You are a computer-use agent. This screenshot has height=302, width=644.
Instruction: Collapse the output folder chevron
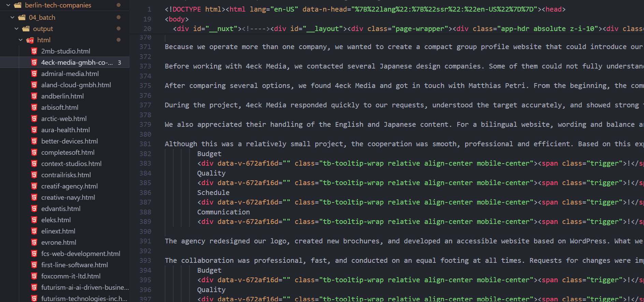click(16, 29)
